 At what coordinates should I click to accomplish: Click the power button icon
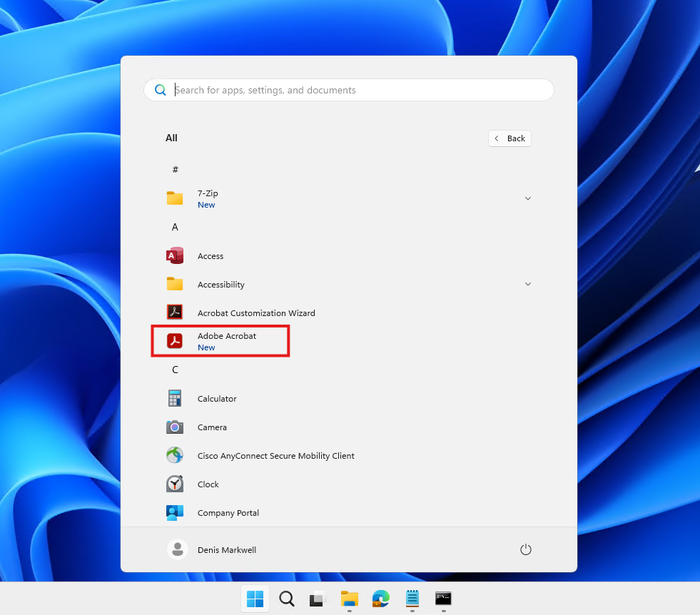point(526,549)
